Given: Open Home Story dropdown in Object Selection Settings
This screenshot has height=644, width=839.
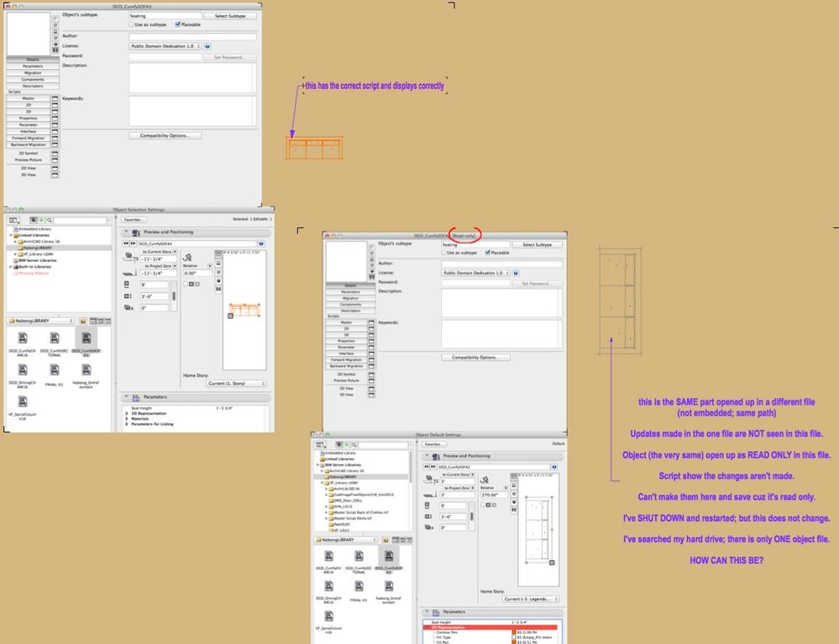Looking at the screenshot, I should click(236, 384).
